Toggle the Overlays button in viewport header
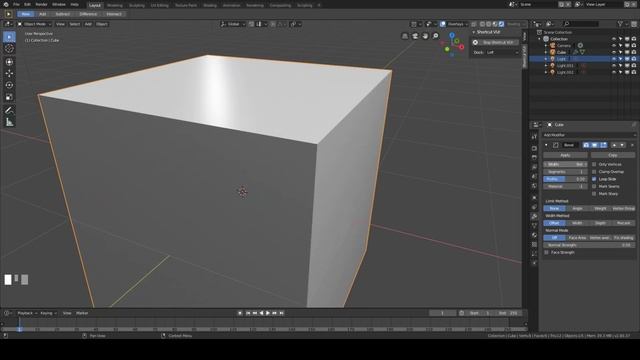The width and height of the screenshot is (640, 360). (443, 24)
